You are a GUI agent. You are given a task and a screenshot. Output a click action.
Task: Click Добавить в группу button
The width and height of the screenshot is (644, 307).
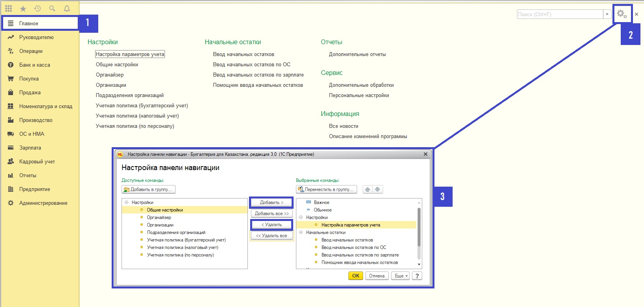coord(148,189)
